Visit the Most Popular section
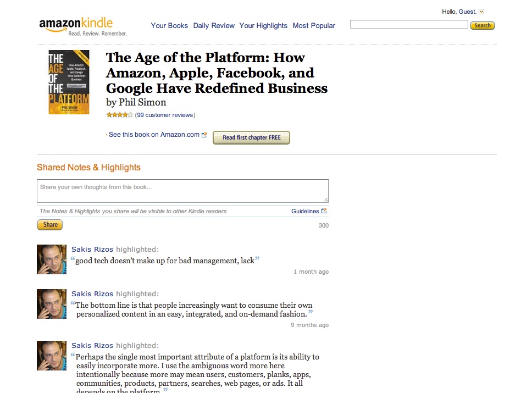The height and width of the screenshot is (393, 532). pyautogui.click(x=314, y=25)
